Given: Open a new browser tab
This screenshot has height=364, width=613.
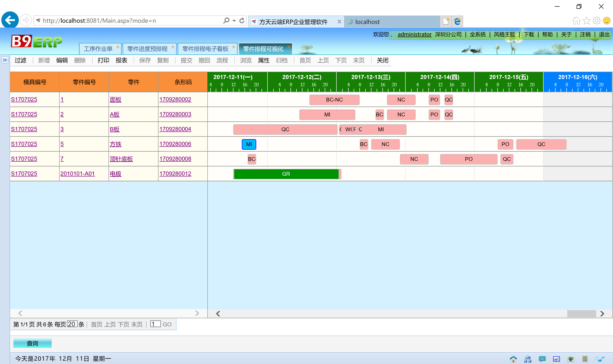Looking at the screenshot, I should point(446,22).
